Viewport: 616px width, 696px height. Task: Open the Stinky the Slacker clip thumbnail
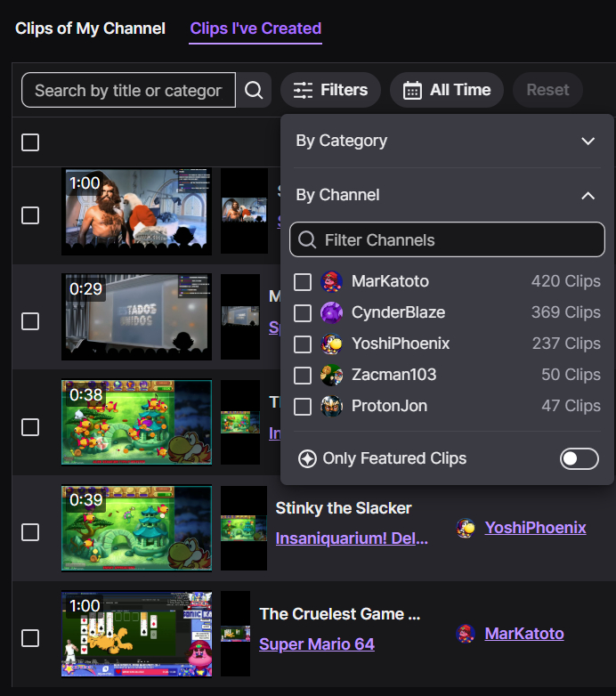[x=136, y=528]
